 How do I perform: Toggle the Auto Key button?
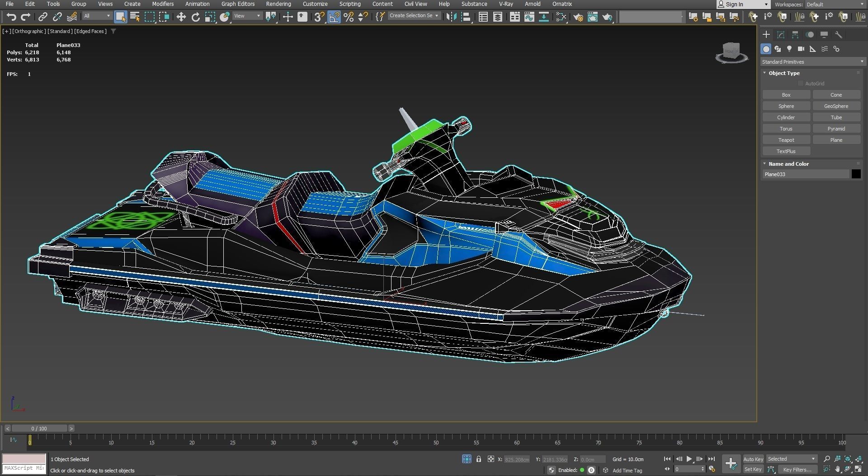click(x=753, y=459)
